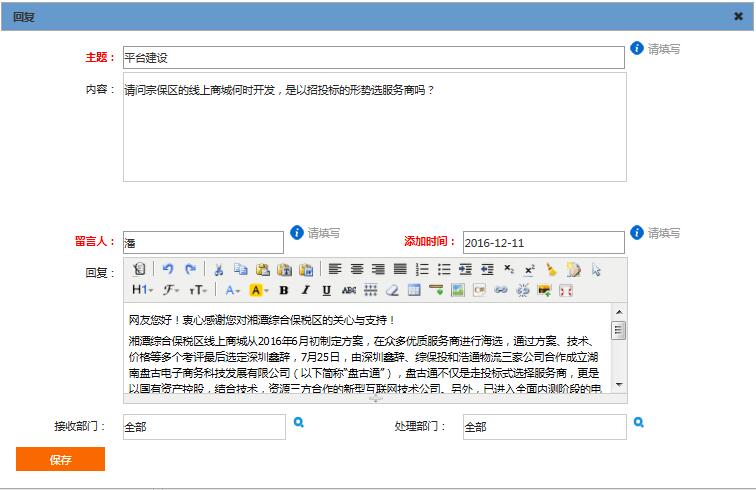Open the yellow text highlight color picker
Viewport: 756px width, 490px height.
click(x=258, y=290)
